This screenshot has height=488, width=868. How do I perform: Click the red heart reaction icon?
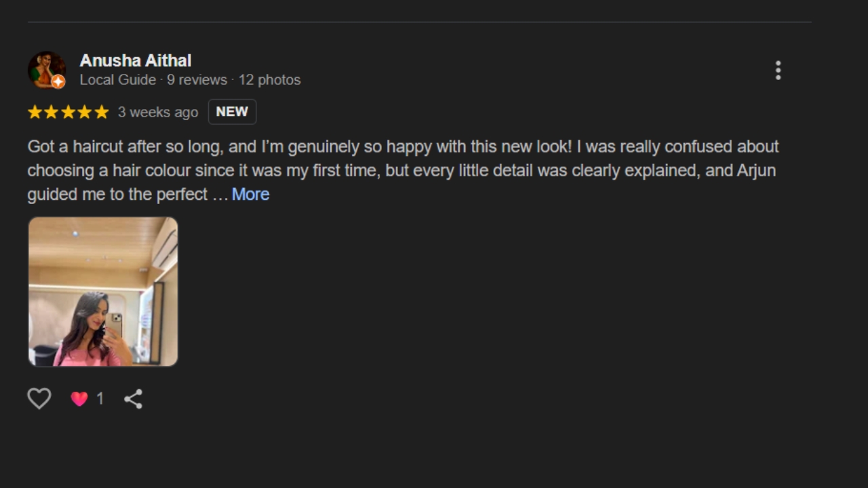click(79, 399)
